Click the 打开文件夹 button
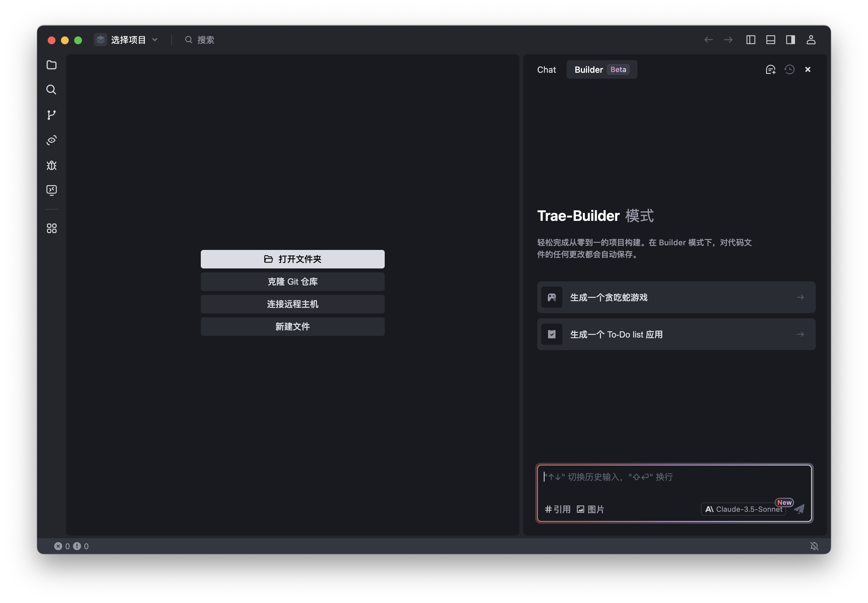 pyautogui.click(x=292, y=259)
